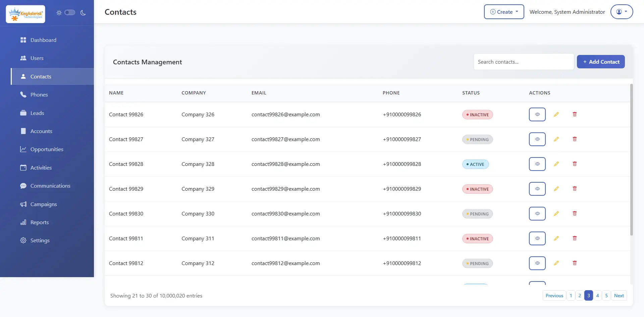Viewport: 644px width, 317px height.
Task: Edit Contact 99826 with pencil icon
Action: pyautogui.click(x=556, y=114)
